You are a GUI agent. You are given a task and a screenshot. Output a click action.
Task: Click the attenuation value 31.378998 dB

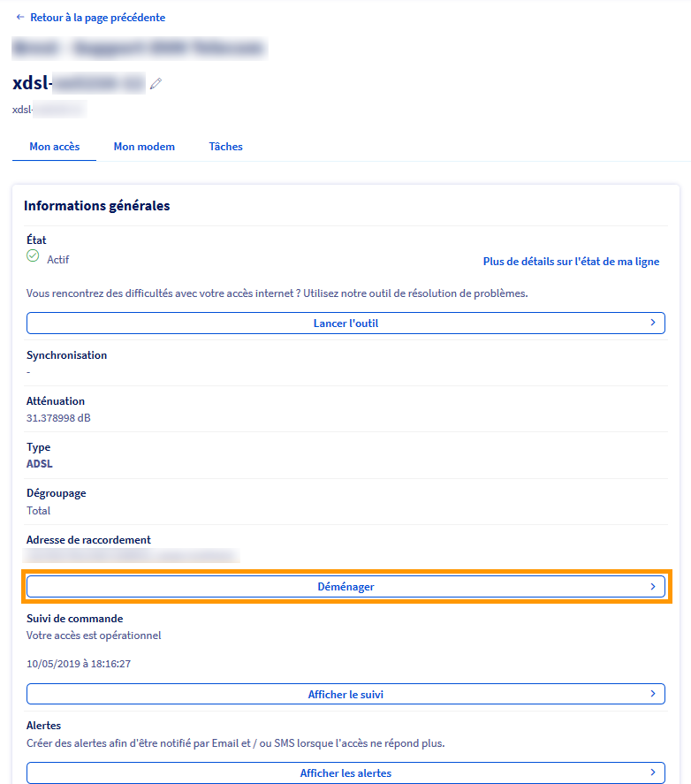58,418
